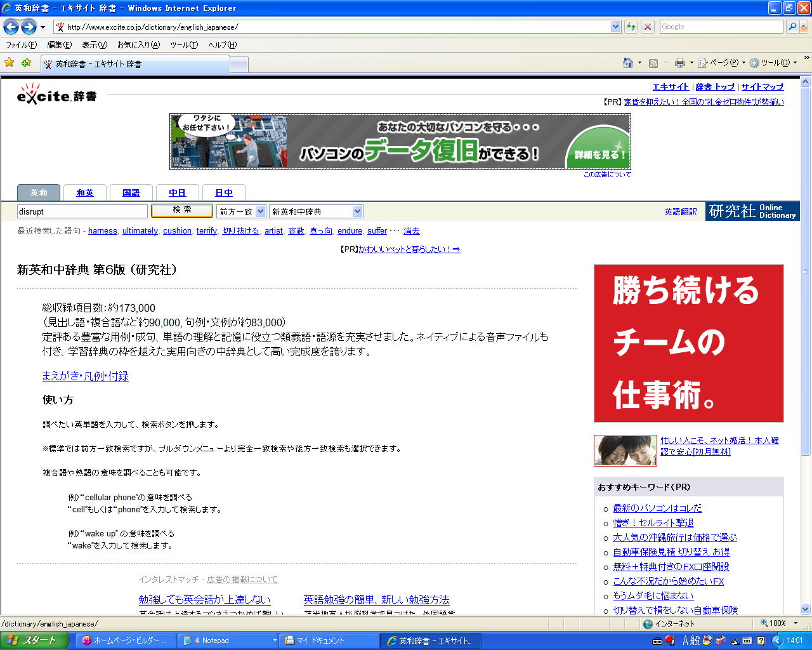Click the recent search word 'harness'
Viewport: 812px width, 650px height.
(102, 231)
